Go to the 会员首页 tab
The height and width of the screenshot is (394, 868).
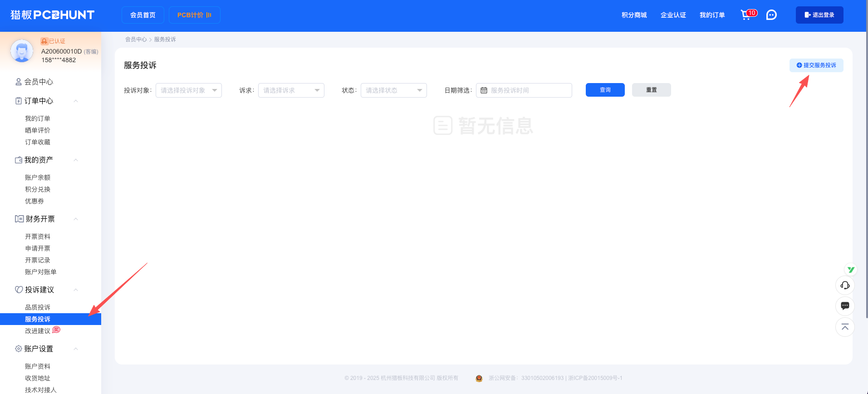click(142, 15)
